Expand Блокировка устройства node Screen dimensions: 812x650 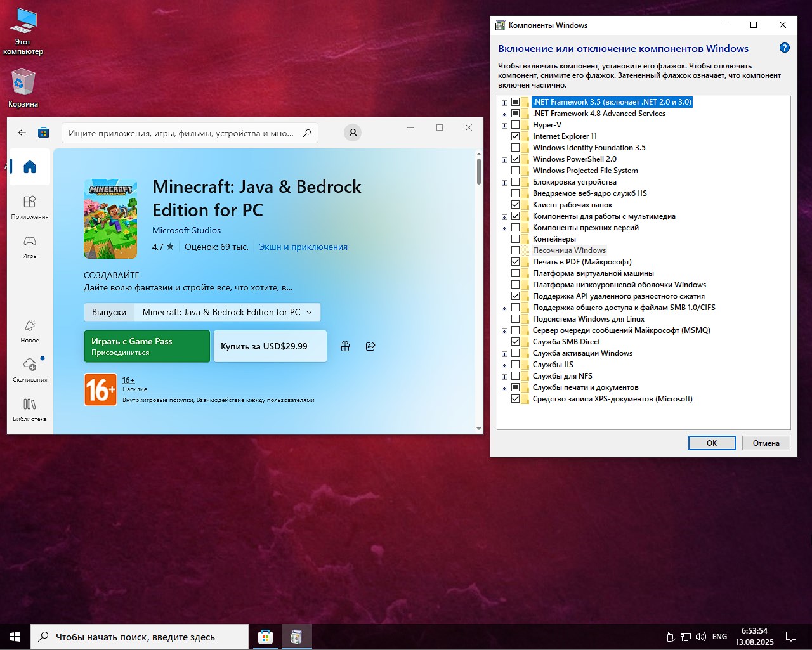pos(504,183)
